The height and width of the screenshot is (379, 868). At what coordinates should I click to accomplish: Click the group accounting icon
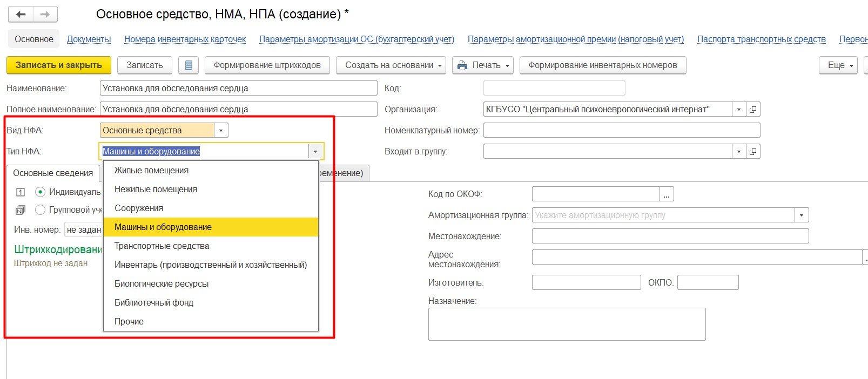(x=21, y=210)
